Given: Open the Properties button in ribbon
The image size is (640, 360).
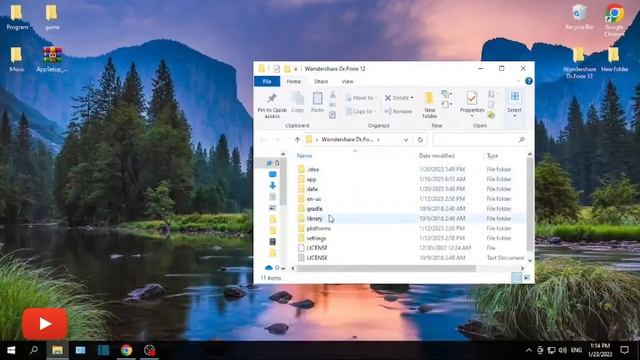Looking at the screenshot, I should [472, 104].
